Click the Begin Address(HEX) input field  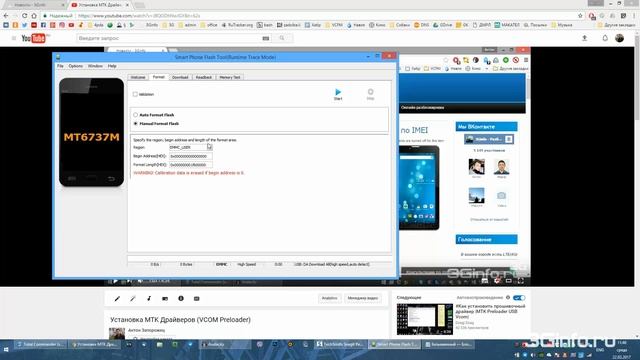(191, 156)
